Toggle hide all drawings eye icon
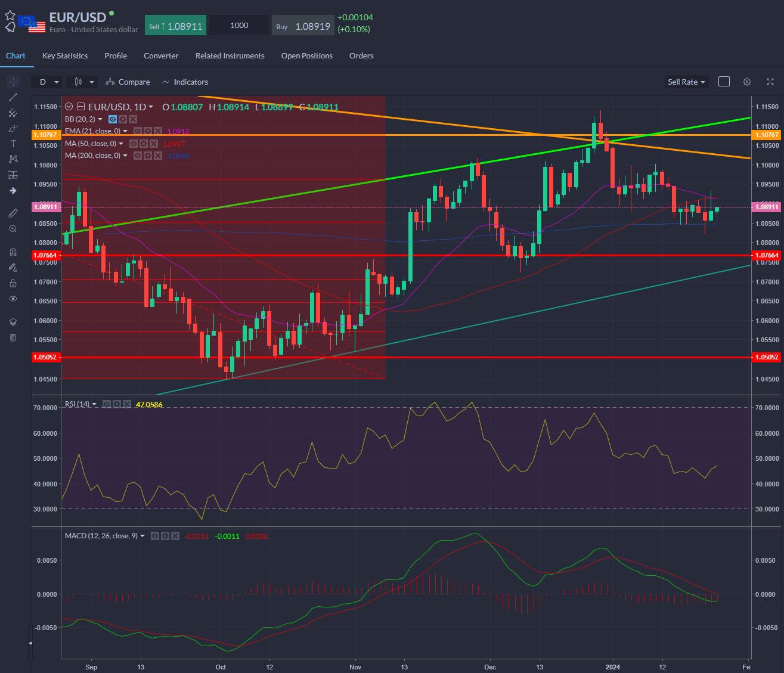 click(13, 299)
